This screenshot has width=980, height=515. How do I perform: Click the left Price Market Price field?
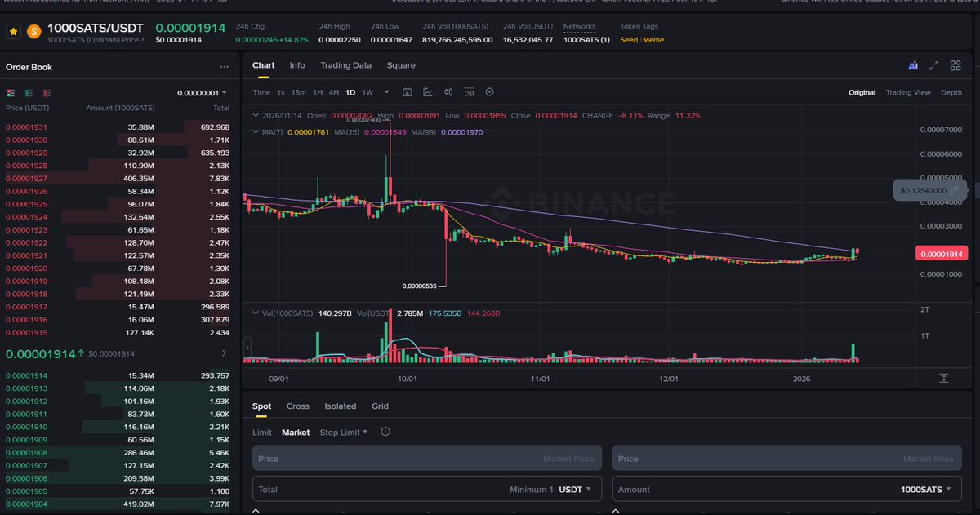click(x=427, y=459)
